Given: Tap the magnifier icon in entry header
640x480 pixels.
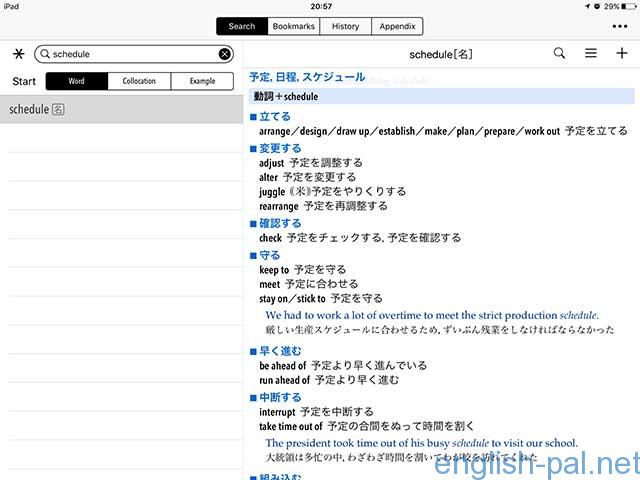Looking at the screenshot, I should [x=559, y=54].
